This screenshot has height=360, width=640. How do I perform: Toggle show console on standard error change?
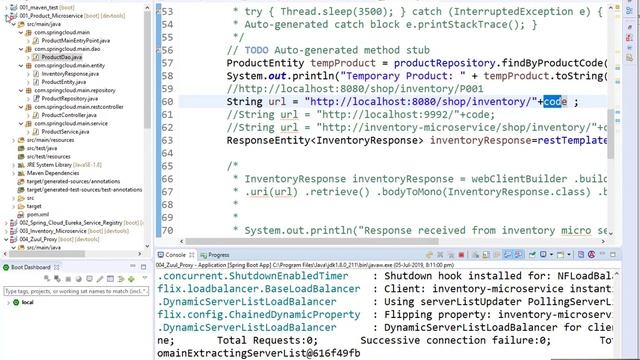tap(518, 255)
